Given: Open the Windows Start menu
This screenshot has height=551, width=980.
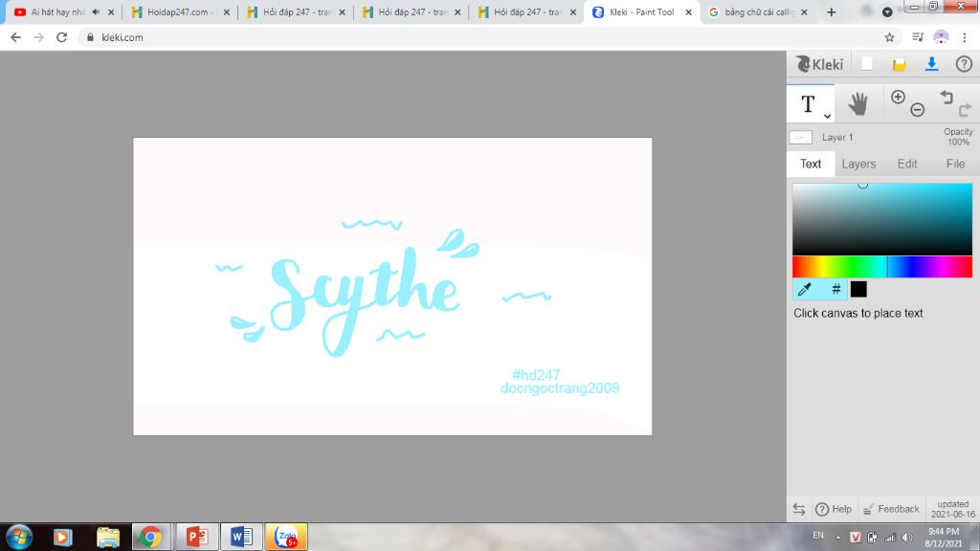Looking at the screenshot, I should (x=19, y=537).
